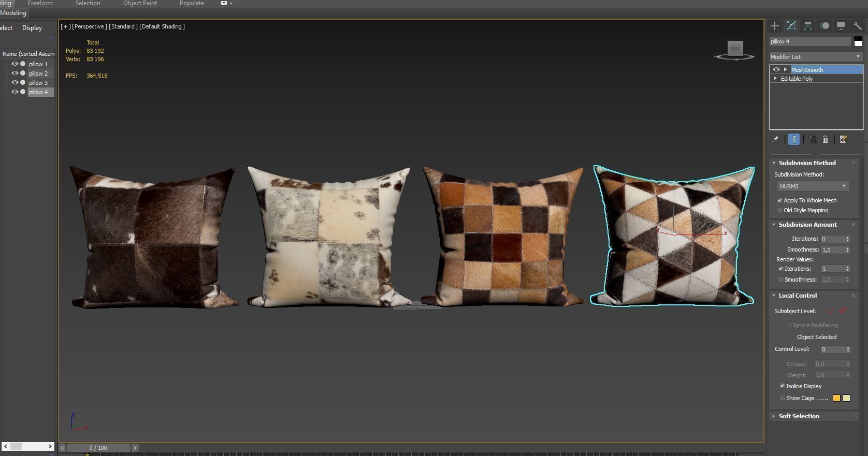The width and height of the screenshot is (868, 456).
Task: Toggle Show End Result button
Action: [x=794, y=139]
